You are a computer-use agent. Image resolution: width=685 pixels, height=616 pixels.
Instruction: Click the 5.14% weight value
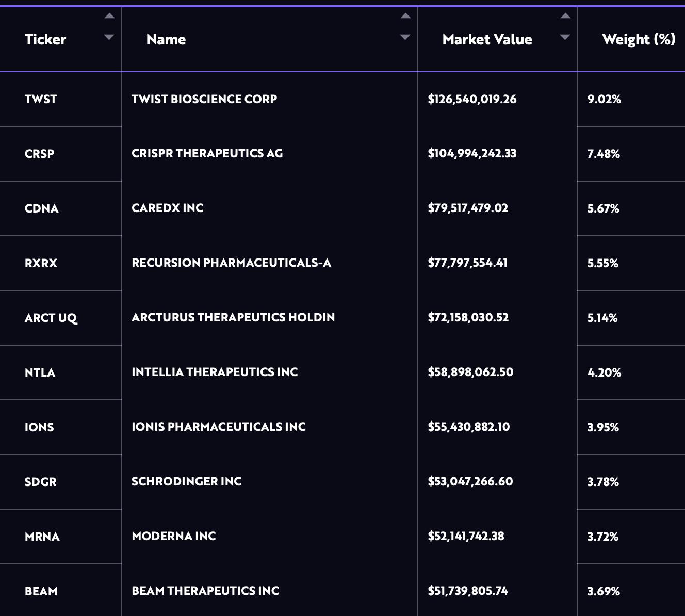coord(602,318)
